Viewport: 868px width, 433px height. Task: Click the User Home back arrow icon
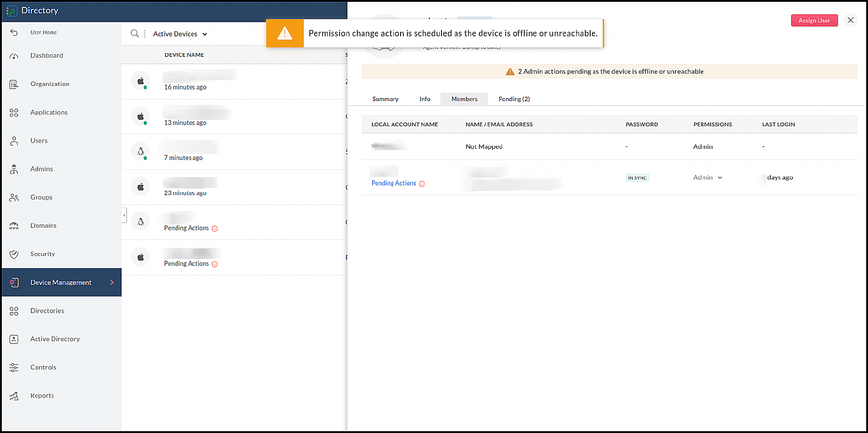(x=14, y=32)
